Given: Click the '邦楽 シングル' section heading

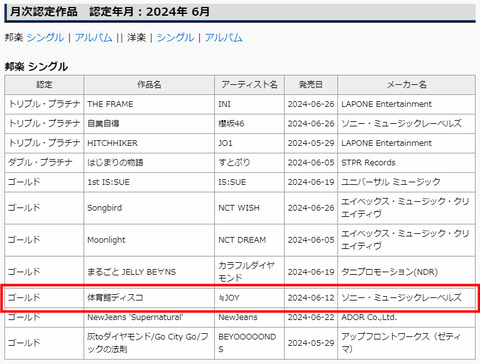Looking at the screenshot, I should tap(36, 67).
